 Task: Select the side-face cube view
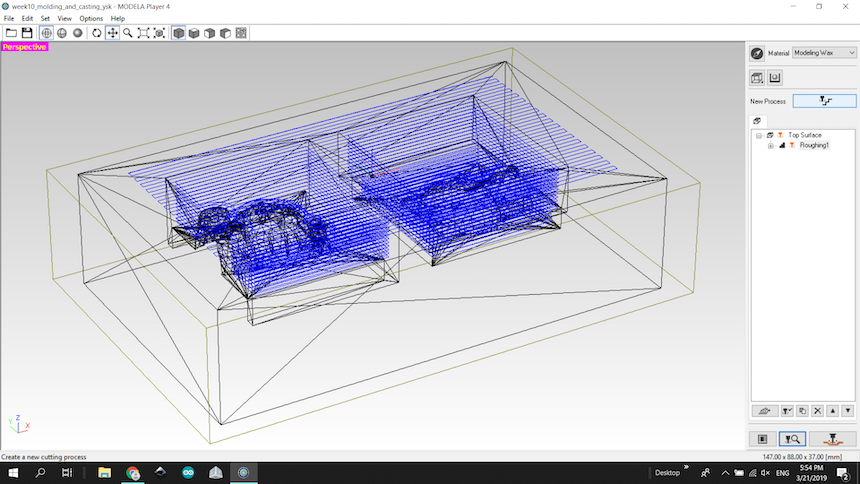pos(225,33)
